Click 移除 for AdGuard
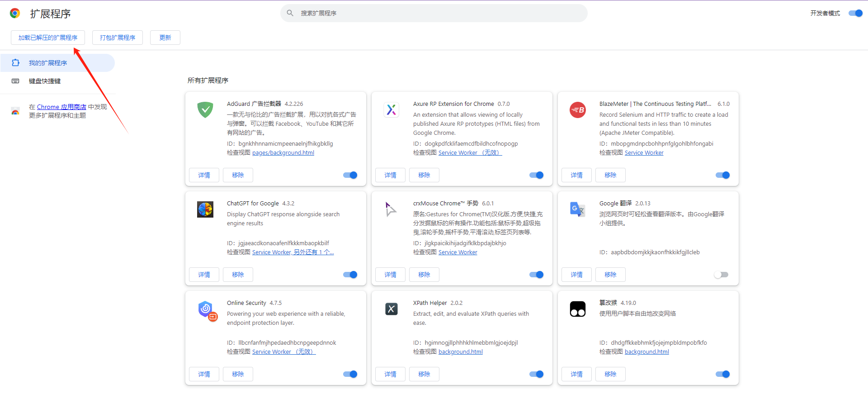Viewport: 868px width, 418px height. tap(238, 175)
